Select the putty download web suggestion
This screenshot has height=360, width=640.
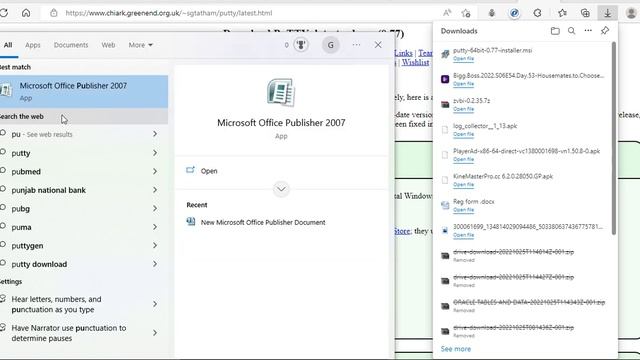[x=39, y=264]
